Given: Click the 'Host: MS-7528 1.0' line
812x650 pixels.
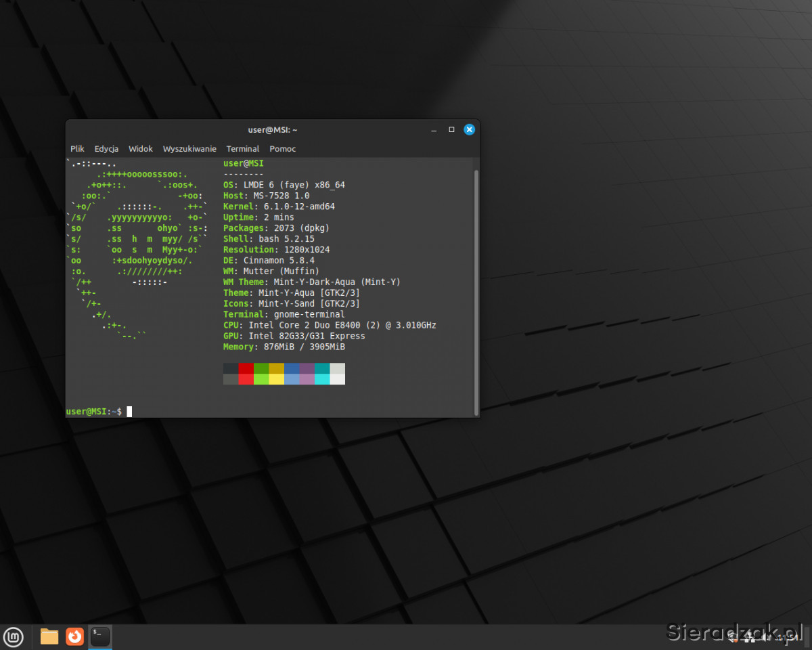Looking at the screenshot, I should [267, 196].
